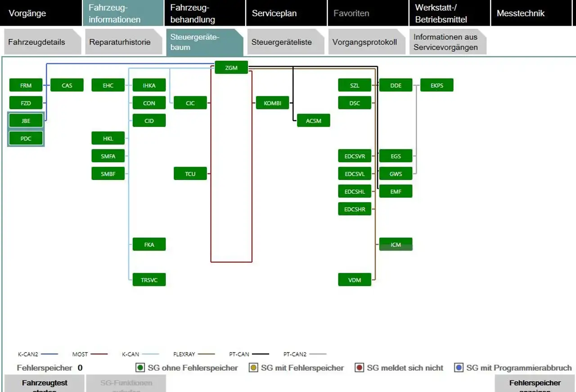Image resolution: width=576 pixels, height=392 pixels.
Task: Click the red SG meldet sich nicht legend box
Action: [359, 368]
